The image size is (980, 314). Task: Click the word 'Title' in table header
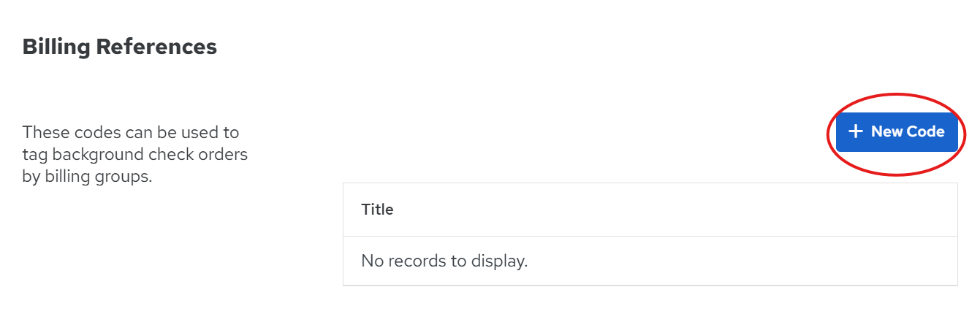pyautogui.click(x=377, y=210)
